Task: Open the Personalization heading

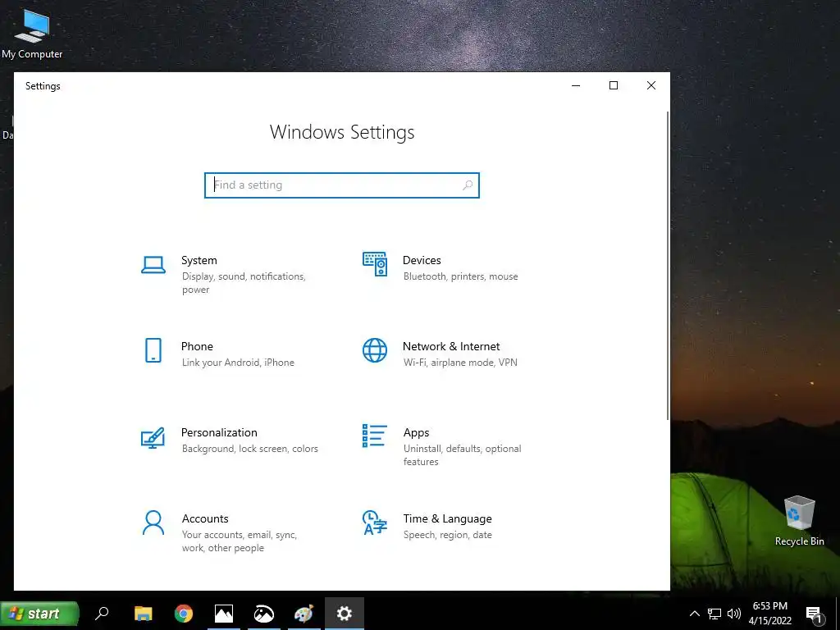Action: 219,432
